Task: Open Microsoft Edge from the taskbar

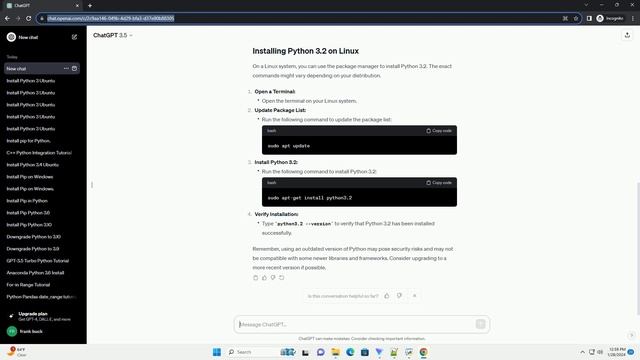Action: coord(350,352)
